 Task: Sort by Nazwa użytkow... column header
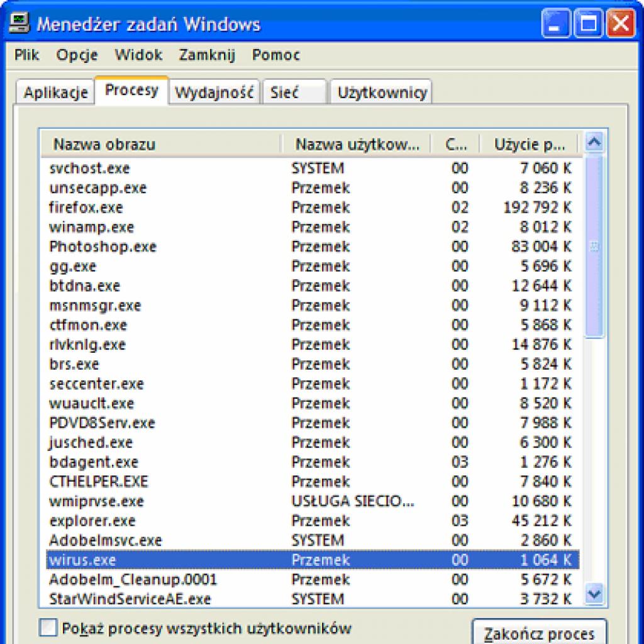(x=357, y=144)
